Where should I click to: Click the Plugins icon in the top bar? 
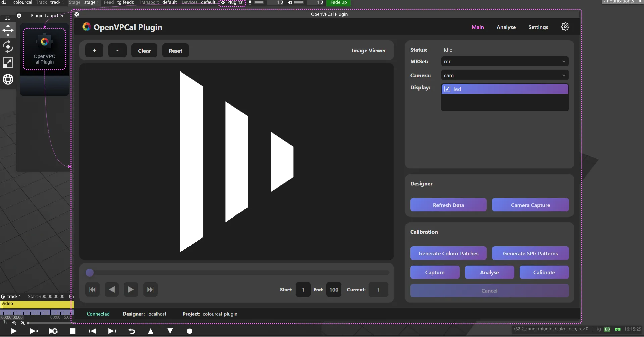click(222, 2)
